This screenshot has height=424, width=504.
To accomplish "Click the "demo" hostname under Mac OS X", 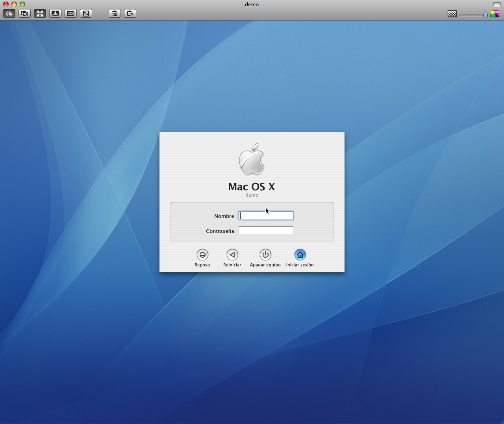I will point(252,195).
